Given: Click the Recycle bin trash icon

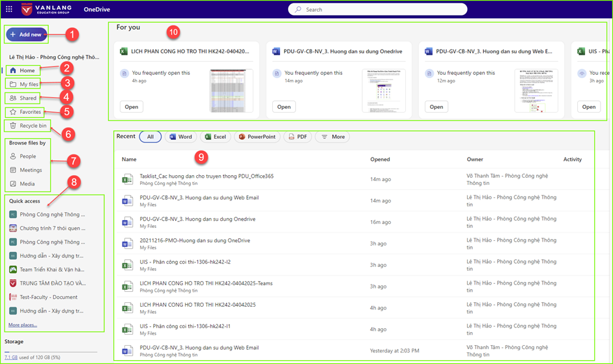Looking at the screenshot, I should coord(13,126).
